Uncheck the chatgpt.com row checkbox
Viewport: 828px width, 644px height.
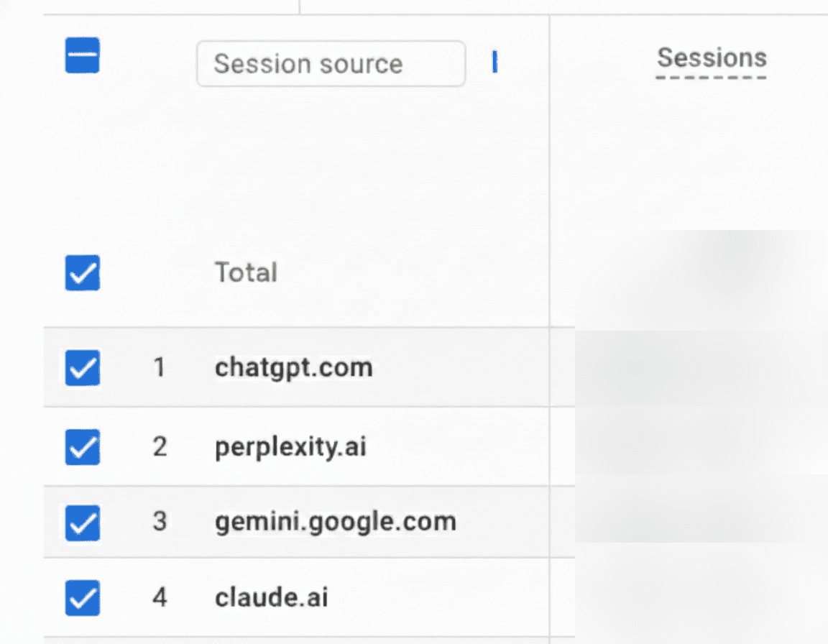tap(81, 368)
